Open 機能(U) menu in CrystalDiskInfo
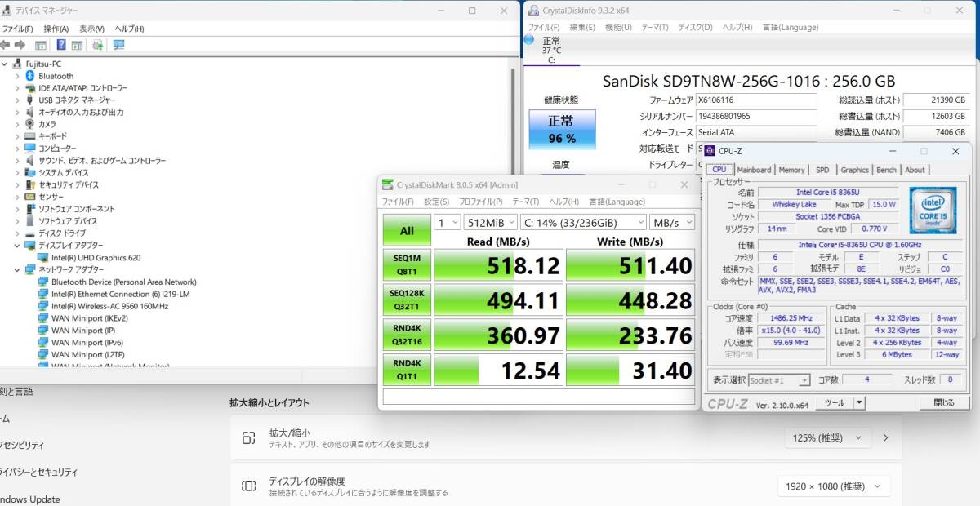 [617, 27]
